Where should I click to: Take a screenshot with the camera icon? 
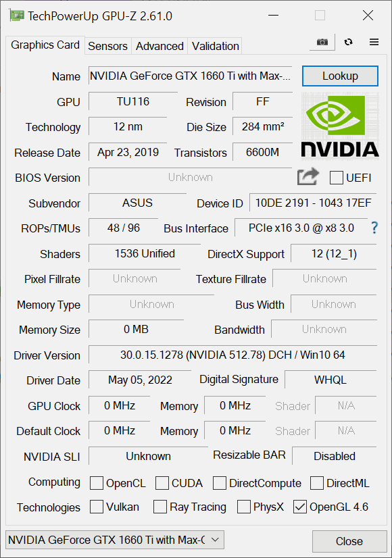tap(322, 42)
